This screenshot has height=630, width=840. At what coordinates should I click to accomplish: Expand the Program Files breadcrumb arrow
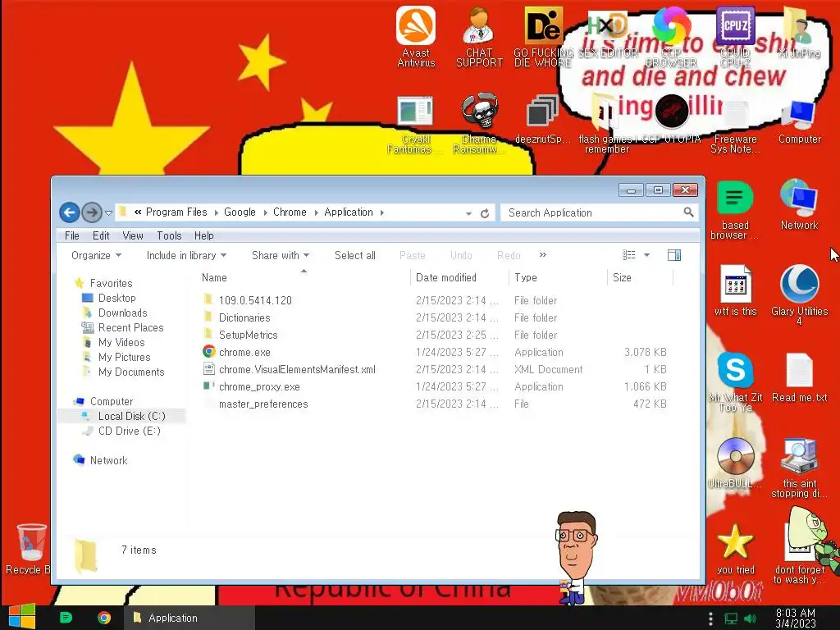[x=216, y=212]
